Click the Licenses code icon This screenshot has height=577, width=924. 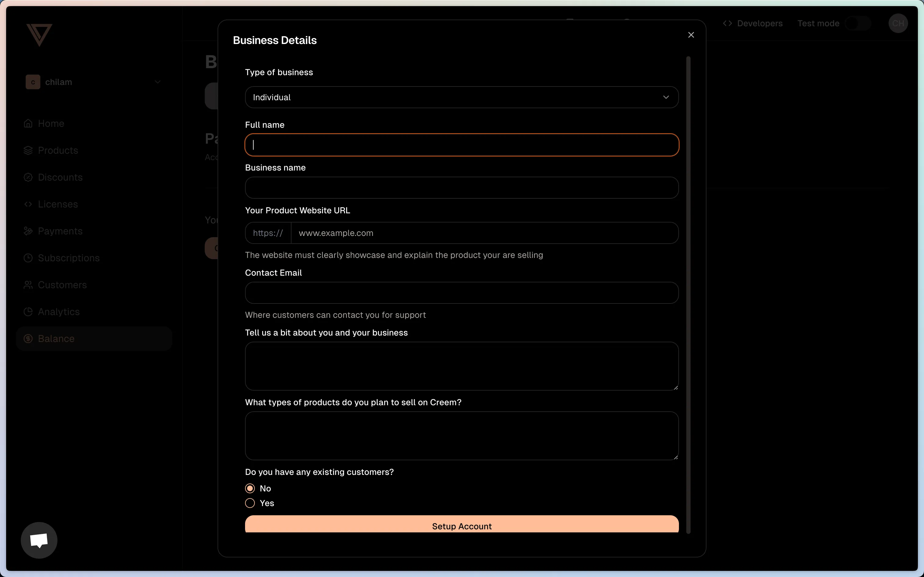point(28,204)
